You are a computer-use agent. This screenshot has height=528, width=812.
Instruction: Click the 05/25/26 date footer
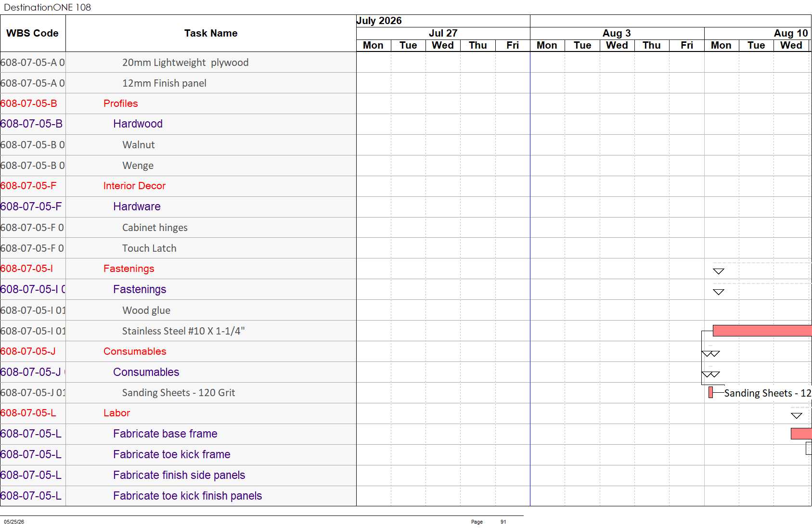coord(14,522)
